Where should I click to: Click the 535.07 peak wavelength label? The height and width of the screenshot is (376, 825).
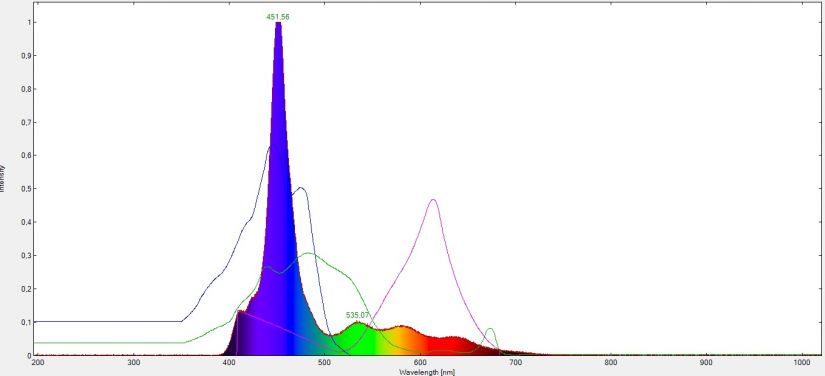(x=358, y=316)
